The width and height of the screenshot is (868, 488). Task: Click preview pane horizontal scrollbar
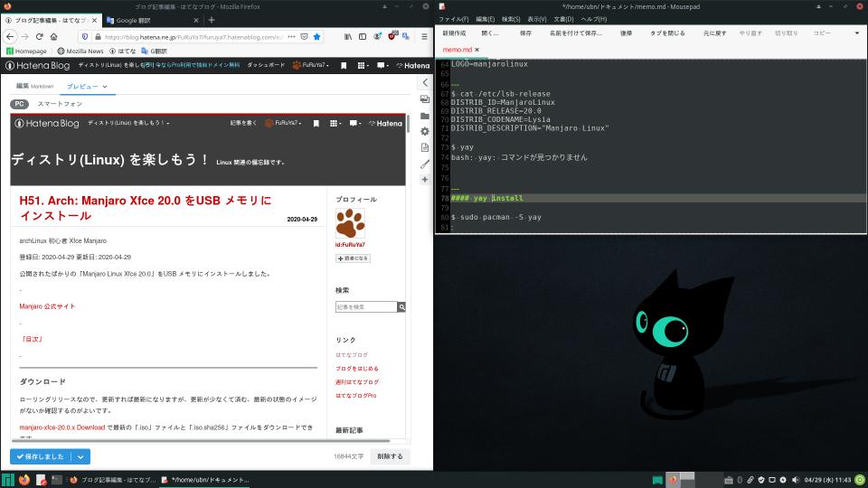pos(201,441)
